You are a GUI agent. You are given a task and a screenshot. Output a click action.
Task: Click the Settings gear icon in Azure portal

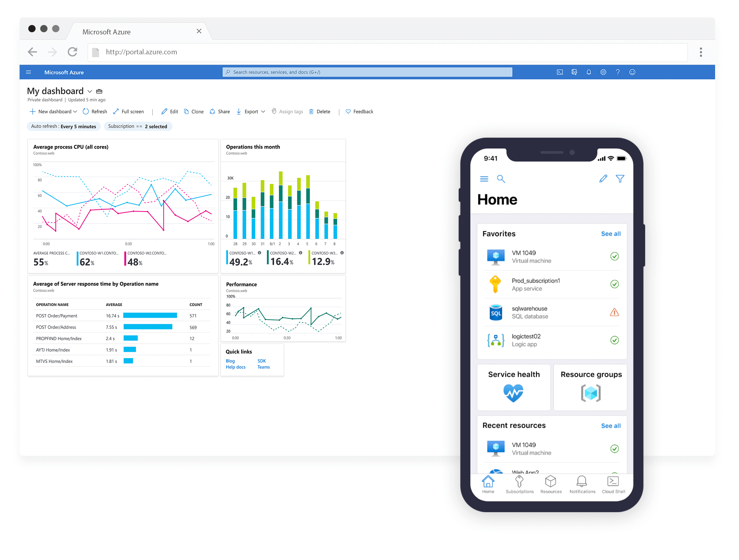tap(602, 72)
